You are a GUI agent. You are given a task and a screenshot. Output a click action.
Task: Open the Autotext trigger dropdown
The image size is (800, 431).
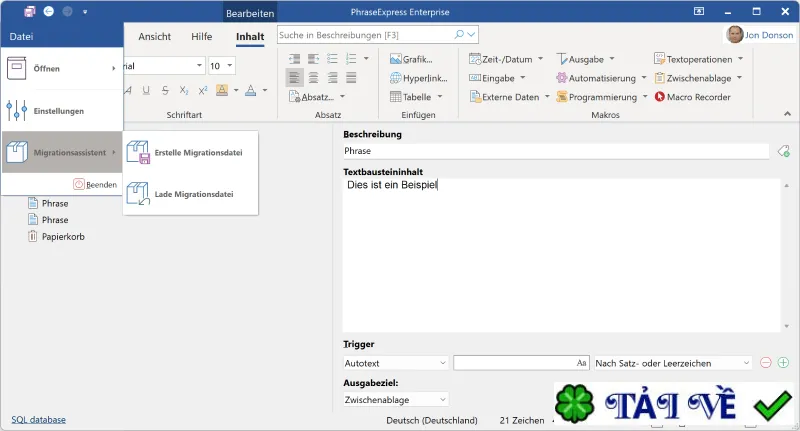(x=395, y=363)
